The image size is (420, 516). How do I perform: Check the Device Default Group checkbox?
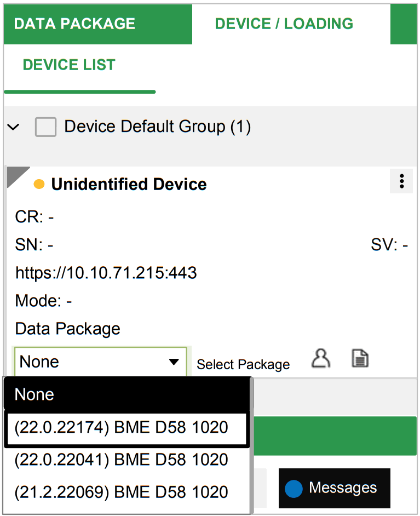[x=46, y=127]
